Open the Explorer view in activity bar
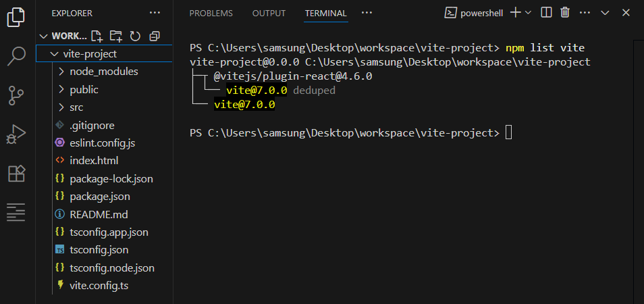 tap(16, 17)
